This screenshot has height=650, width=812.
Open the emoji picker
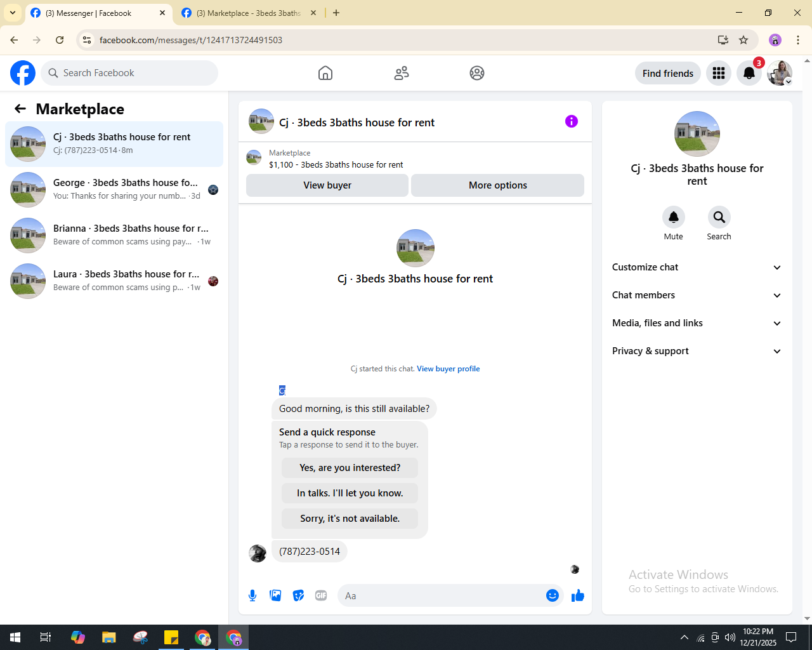click(553, 595)
